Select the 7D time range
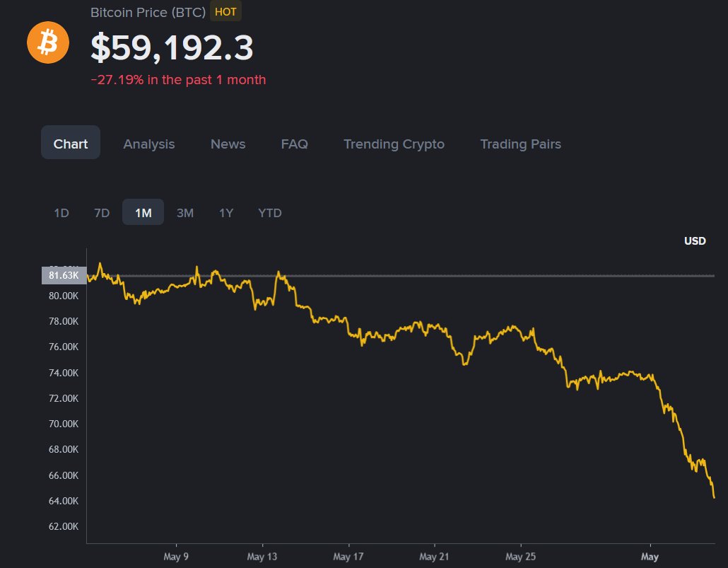Viewport: 728px width, 568px height. point(102,213)
